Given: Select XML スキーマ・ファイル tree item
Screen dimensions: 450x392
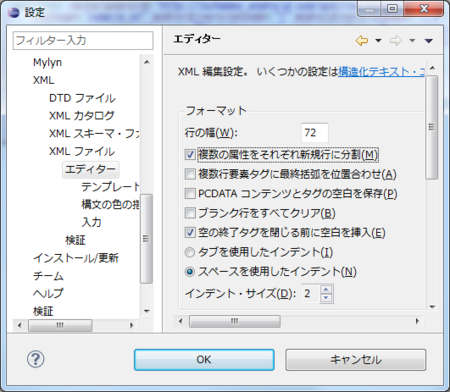Looking at the screenshot, I should pyautogui.click(x=94, y=134).
